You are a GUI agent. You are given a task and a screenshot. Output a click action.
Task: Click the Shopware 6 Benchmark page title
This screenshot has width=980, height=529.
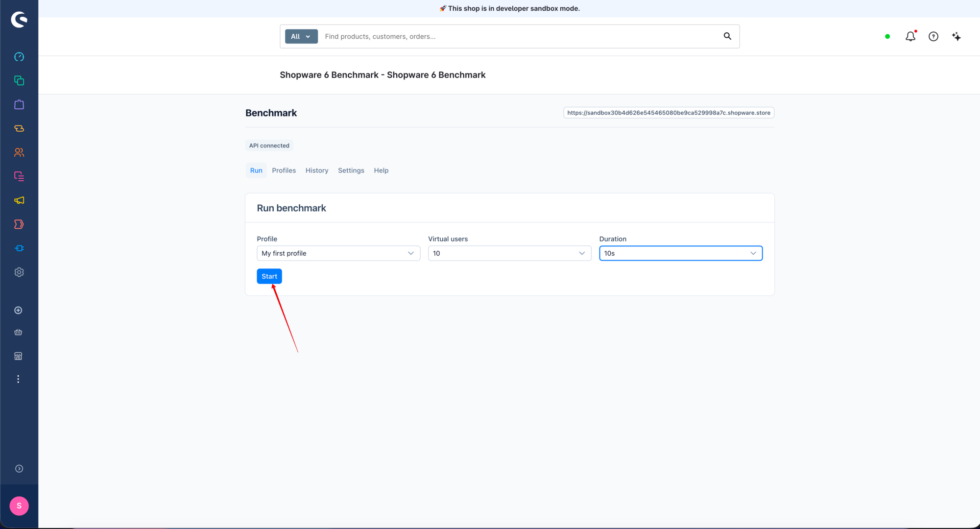382,75
